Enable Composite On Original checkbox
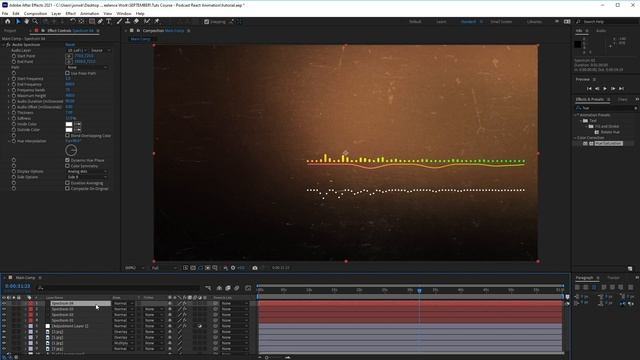Screen dimensions: 640x360 (67, 189)
